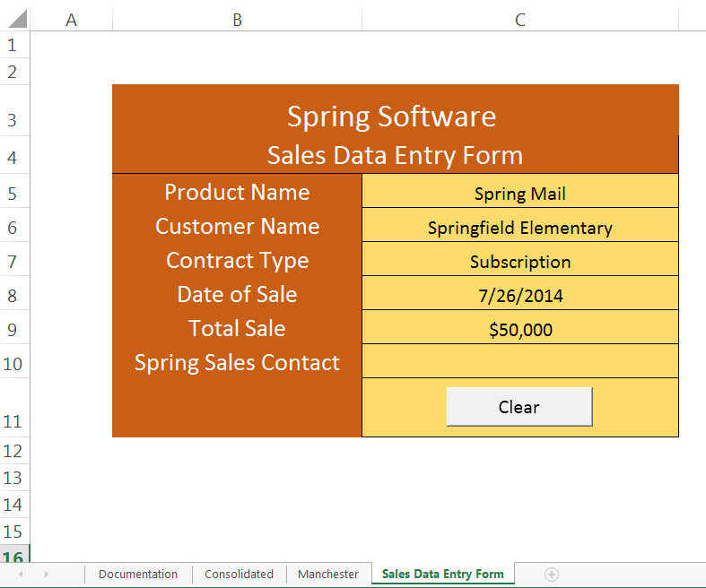
Task: Select the column A header
Action: [x=72, y=20]
